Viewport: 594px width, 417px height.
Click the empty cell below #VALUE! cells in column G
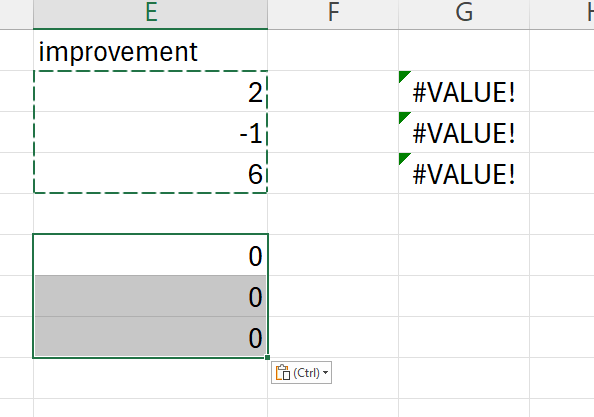pos(464,214)
